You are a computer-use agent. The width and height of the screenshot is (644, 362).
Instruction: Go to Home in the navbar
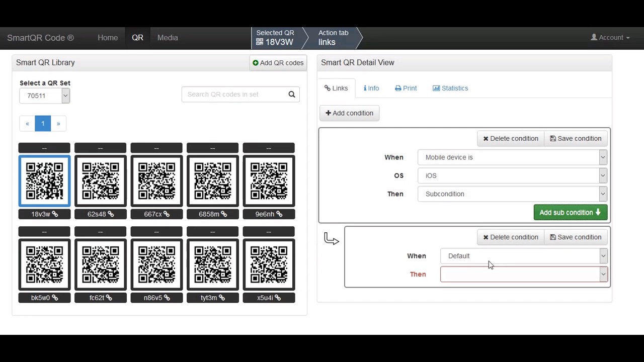click(x=108, y=38)
